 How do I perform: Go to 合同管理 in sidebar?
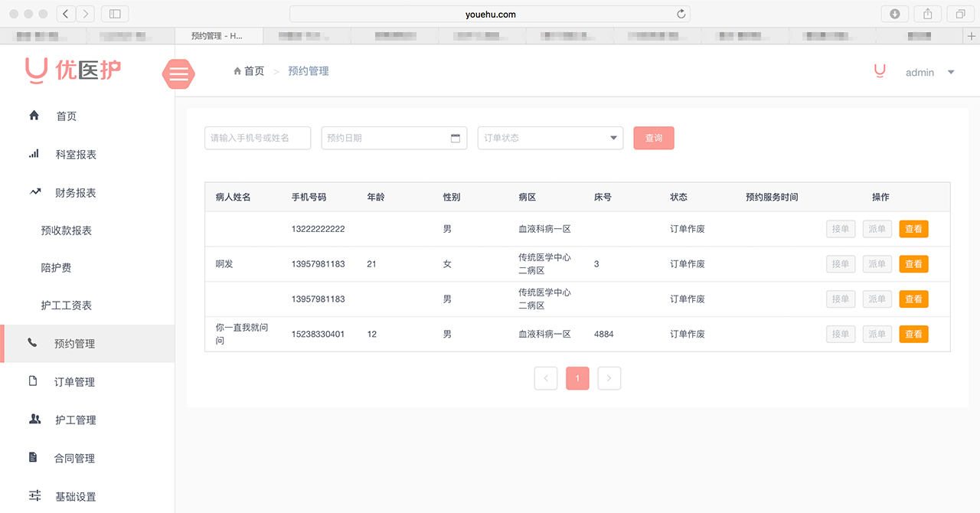tap(74, 459)
